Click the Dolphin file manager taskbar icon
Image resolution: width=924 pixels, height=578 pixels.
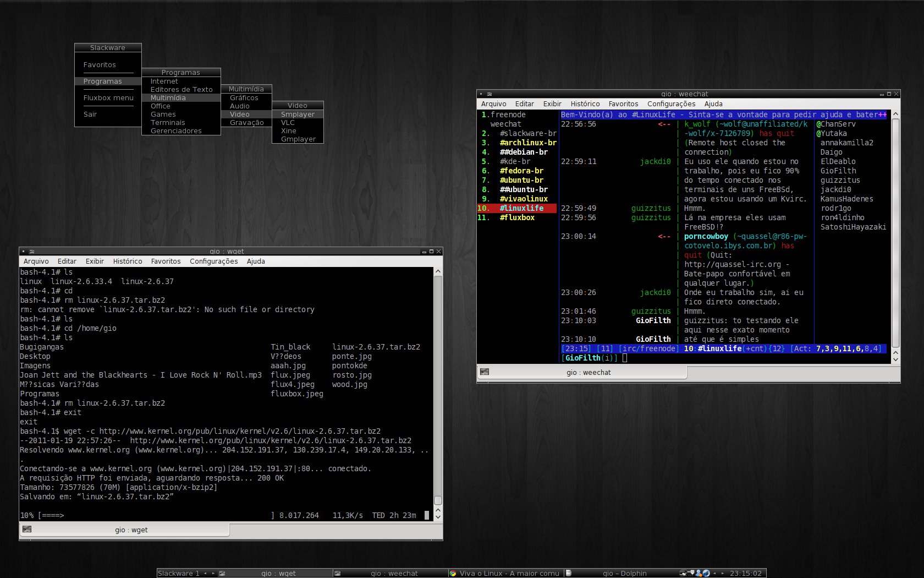569,573
